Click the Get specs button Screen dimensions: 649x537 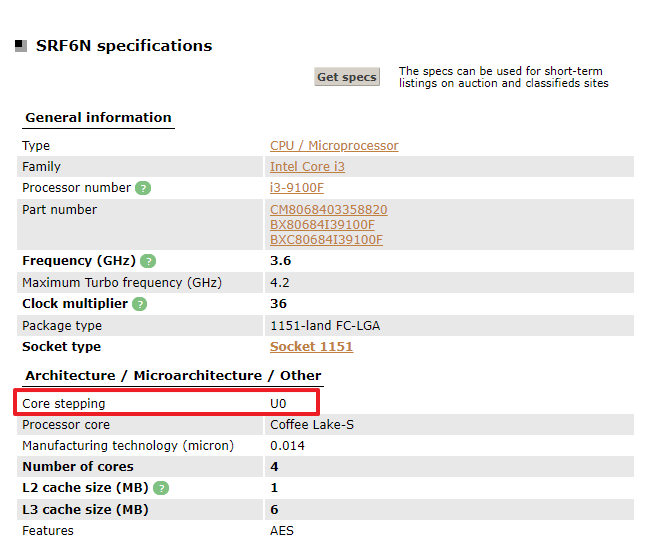[x=347, y=77]
